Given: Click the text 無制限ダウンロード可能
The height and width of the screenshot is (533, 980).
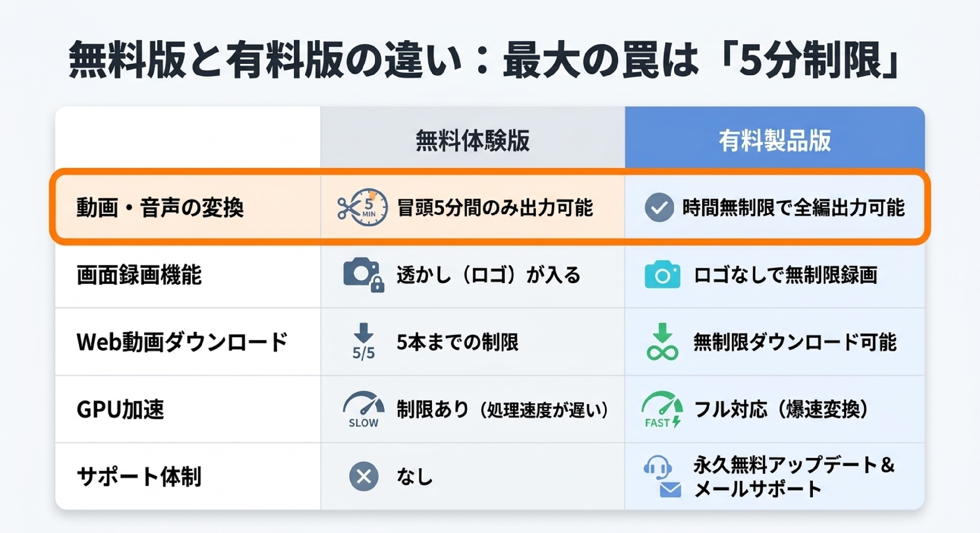Looking at the screenshot, I should 795,342.
